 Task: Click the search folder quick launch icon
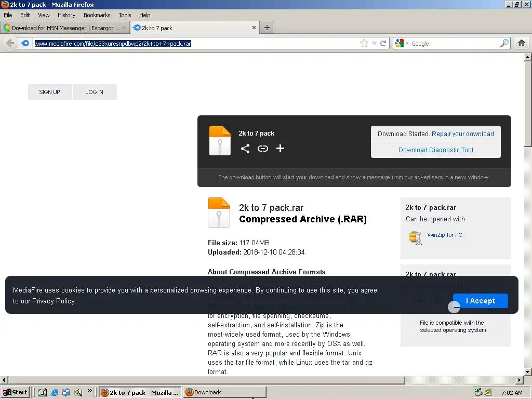coord(78,393)
